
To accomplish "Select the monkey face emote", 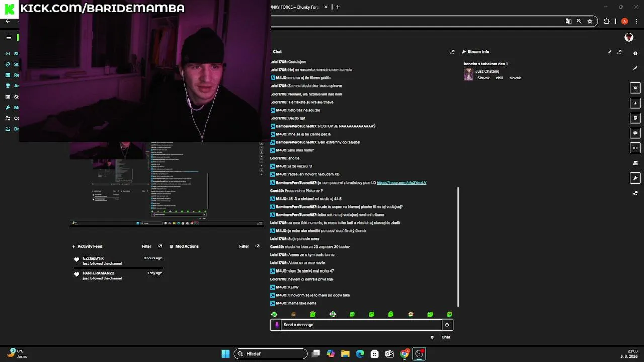I will click(411, 314).
